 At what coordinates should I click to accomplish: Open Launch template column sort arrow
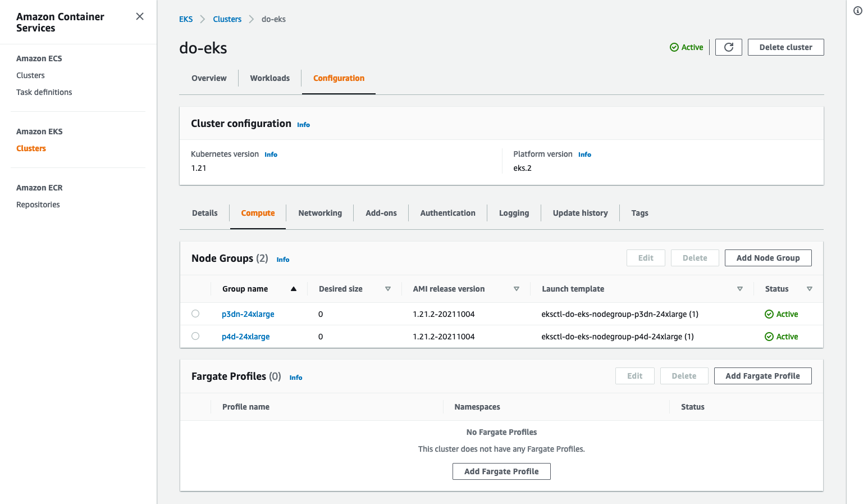click(740, 289)
